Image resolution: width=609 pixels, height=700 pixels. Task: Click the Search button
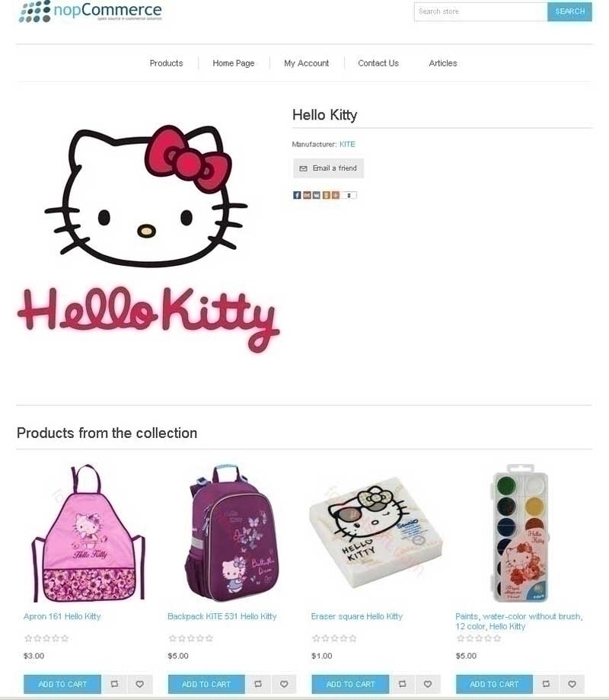point(569,11)
